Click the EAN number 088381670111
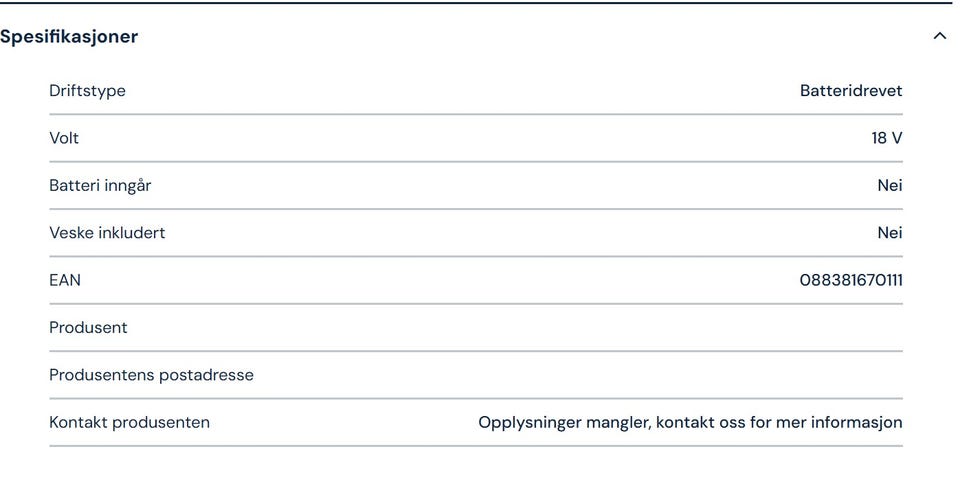 pyautogui.click(x=850, y=280)
